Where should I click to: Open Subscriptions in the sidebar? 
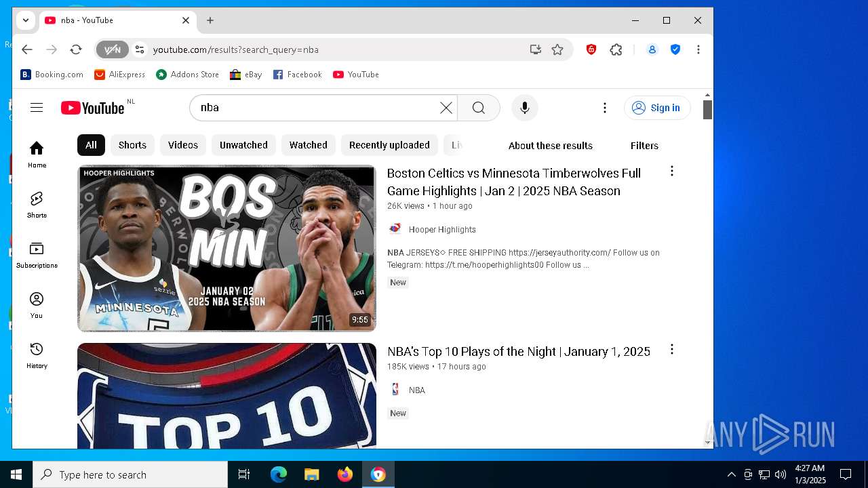coord(37,255)
